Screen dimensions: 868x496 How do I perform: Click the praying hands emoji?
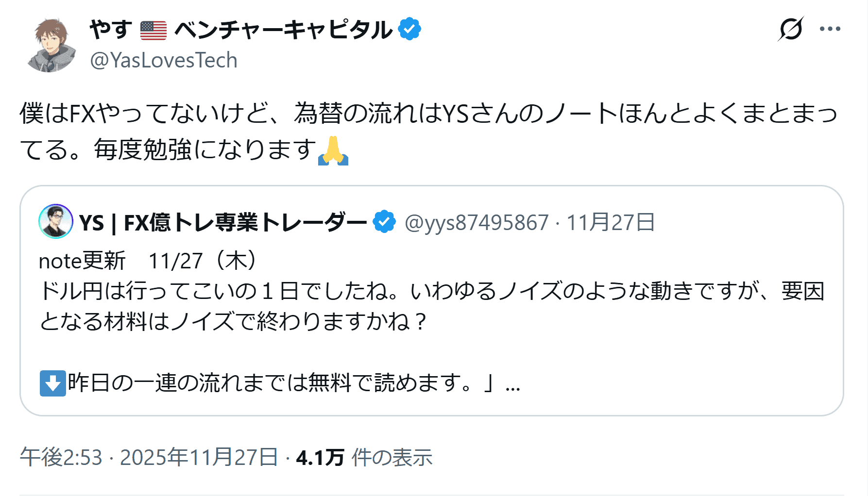(x=333, y=150)
